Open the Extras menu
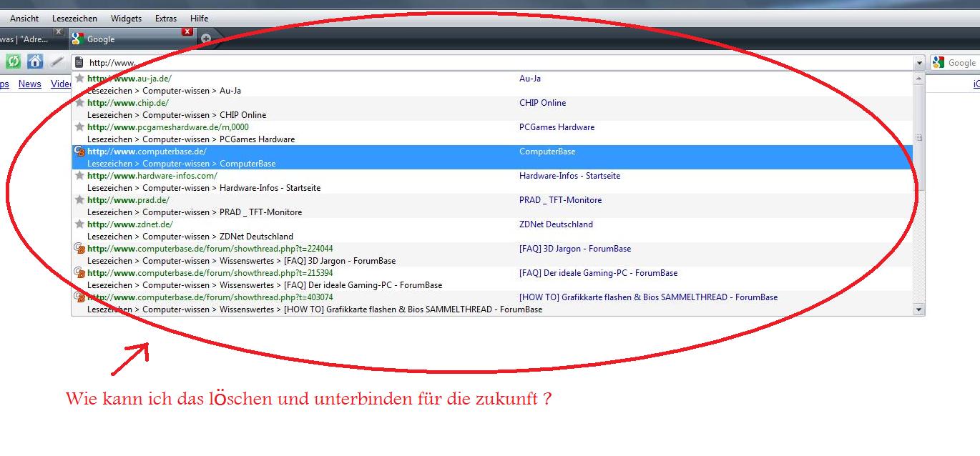The image size is (980, 456). pyautogui.click(x=166, y=19)
